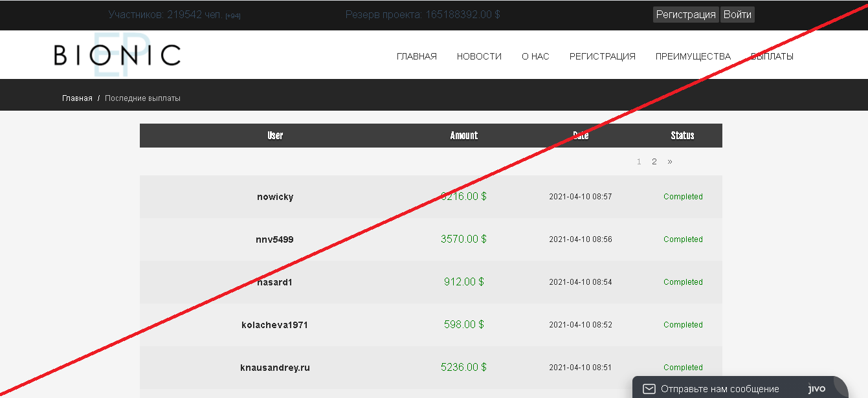Image resolution: width=868 pixels, height=398 pixels.
Task: Click the Главная breadcrumb link
Action: (x=77, y=98)
